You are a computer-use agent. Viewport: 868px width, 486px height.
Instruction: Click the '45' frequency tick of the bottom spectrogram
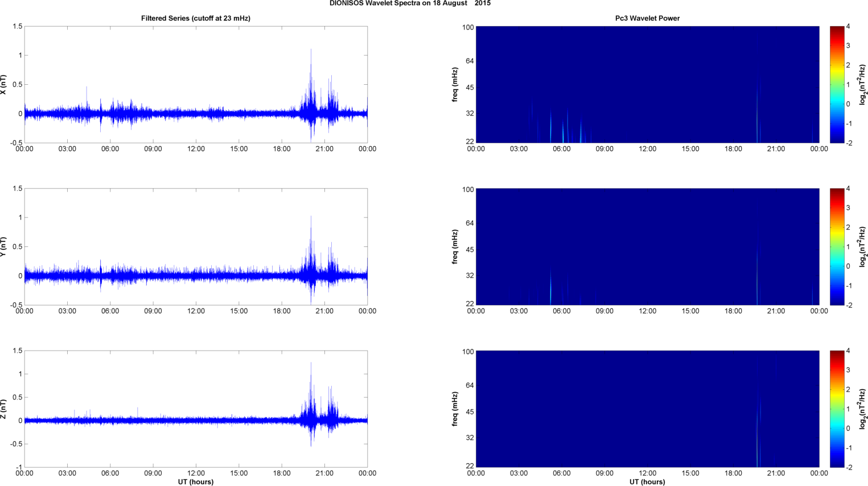[470, 412]
